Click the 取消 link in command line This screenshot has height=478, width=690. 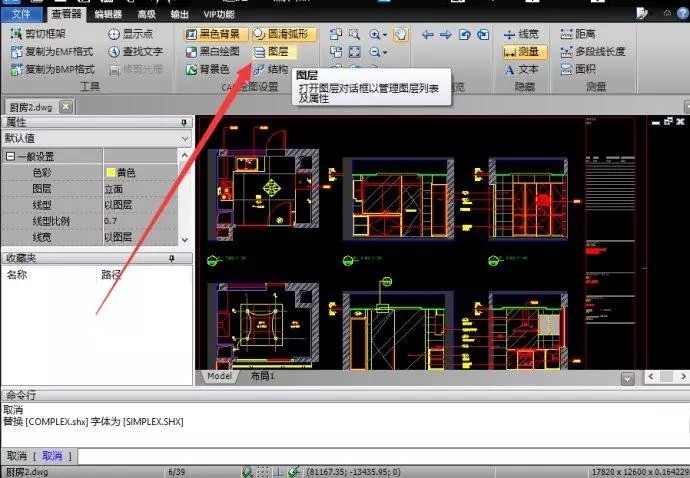pyautogui.click(x=52, y=456)
